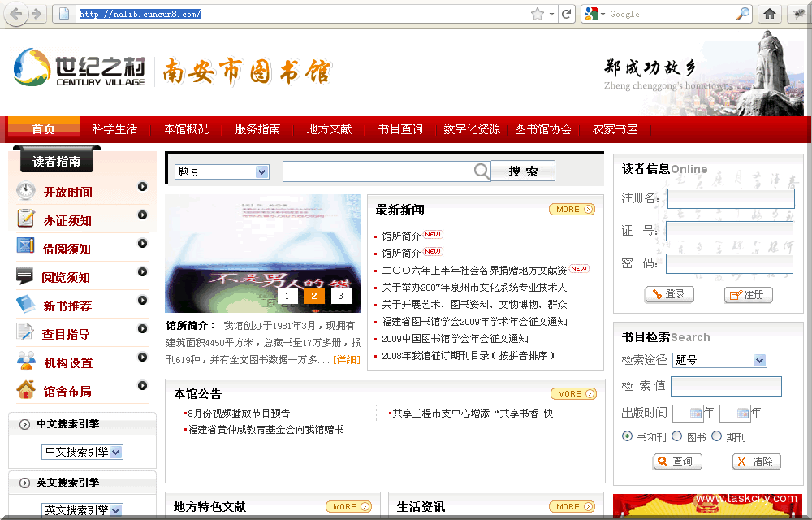Click the envelope icon beside 借阅须知
Image resolution: width=812 pixels, height=520 pixels.
26,247
